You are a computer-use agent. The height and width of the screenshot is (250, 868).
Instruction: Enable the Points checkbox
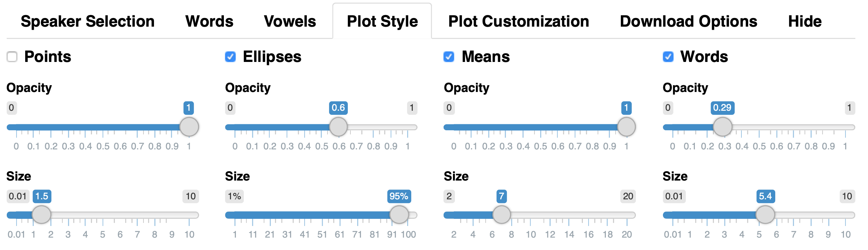(x=12, y=57)
